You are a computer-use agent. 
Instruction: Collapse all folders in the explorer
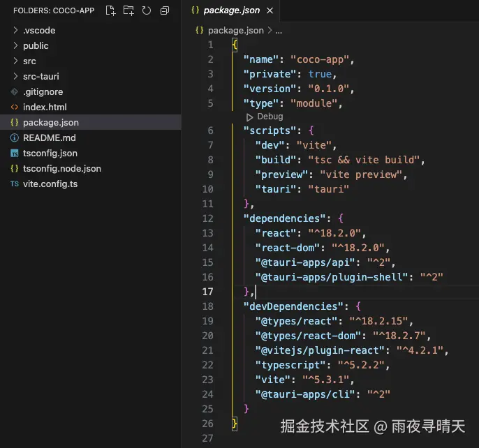(x=165, y=10)
